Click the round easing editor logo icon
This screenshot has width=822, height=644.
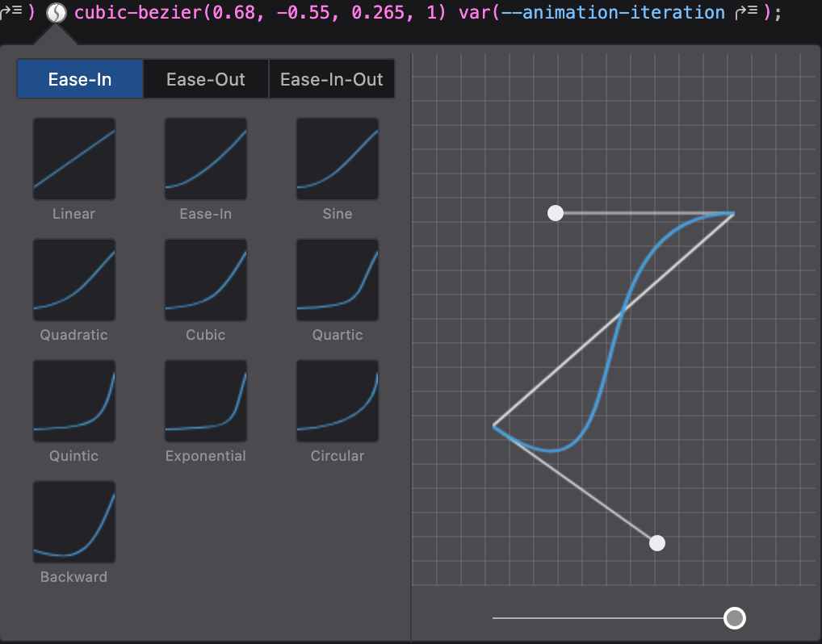(55, 12)
